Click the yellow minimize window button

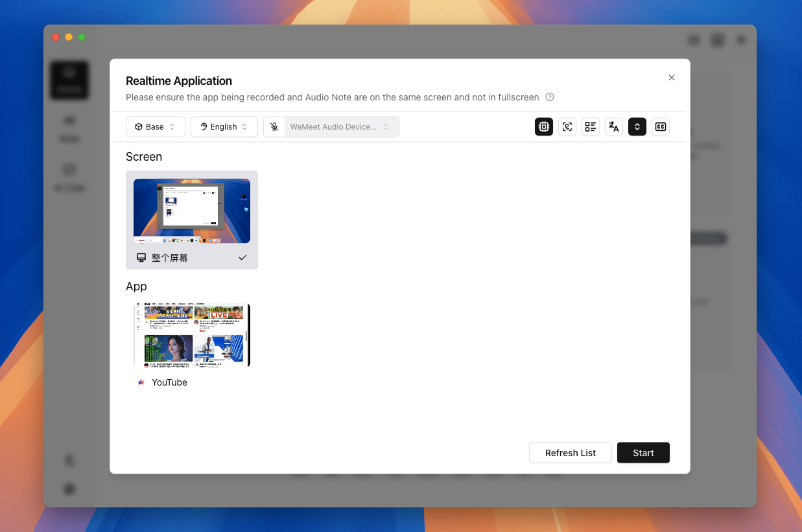[69, 37]
